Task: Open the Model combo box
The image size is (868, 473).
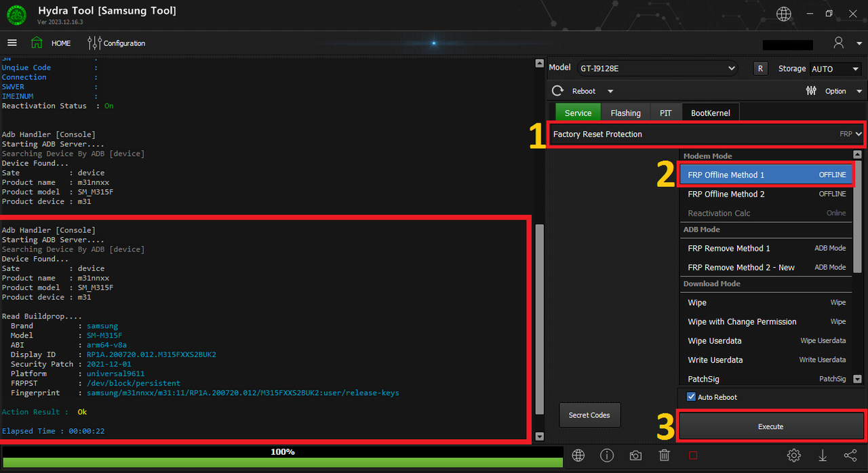Action: [x=657, y=68]
